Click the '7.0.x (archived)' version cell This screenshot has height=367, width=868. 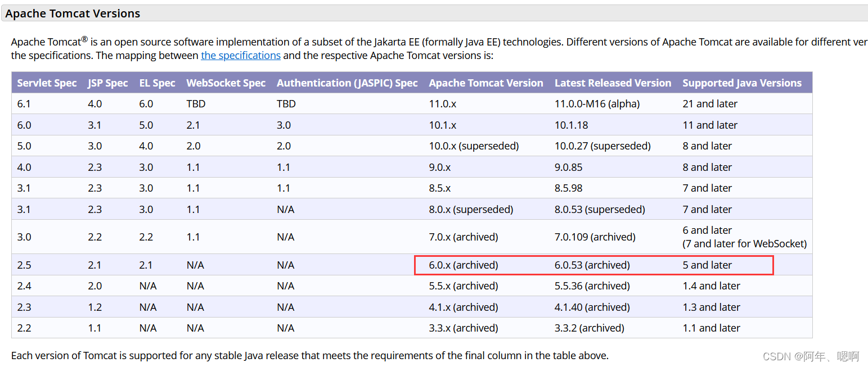pyautogui.click(x=464, y=237)
